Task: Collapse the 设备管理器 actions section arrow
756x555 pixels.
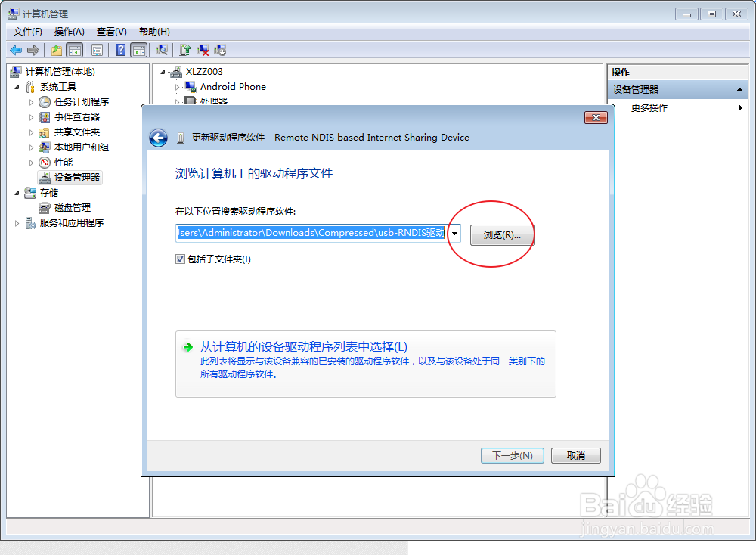Action: 739,90
